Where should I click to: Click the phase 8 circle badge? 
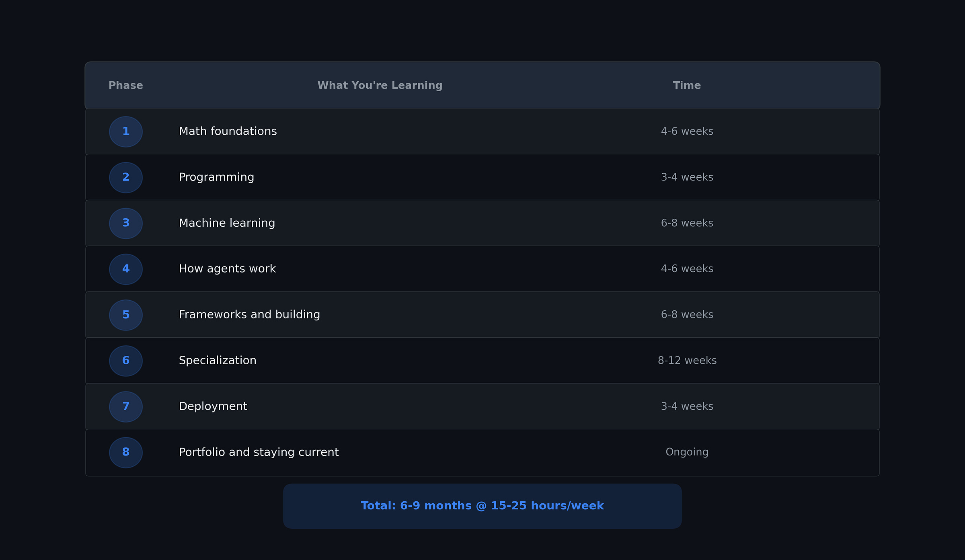pyautogui.click(x=126, y=452)
